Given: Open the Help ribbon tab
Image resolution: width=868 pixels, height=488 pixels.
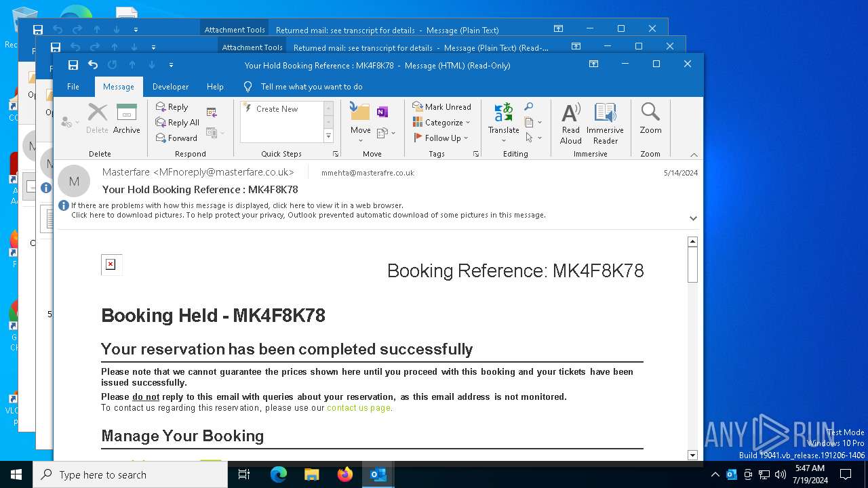Looking at the screenshot, I should coord(215,87).
